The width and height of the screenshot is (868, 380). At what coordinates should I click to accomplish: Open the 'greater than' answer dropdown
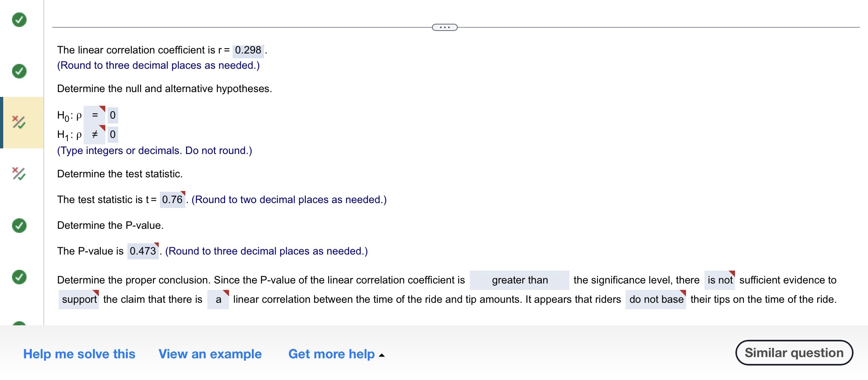(519, 280)
